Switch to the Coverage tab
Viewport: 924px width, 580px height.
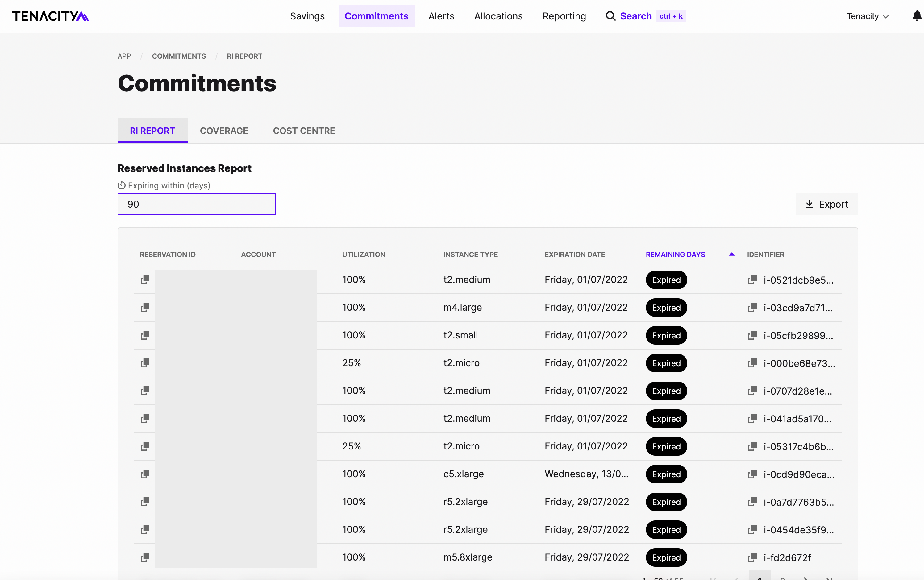[224, 131]
